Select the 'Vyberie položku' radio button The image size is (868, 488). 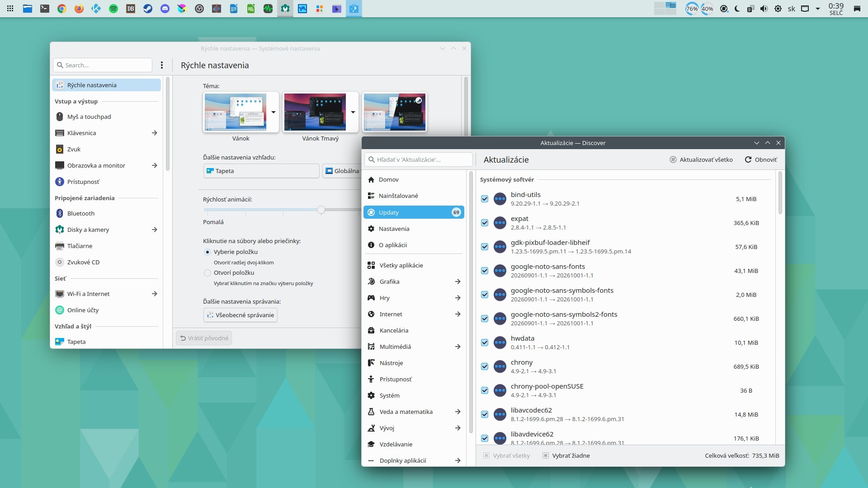click(x=208, y=252)
